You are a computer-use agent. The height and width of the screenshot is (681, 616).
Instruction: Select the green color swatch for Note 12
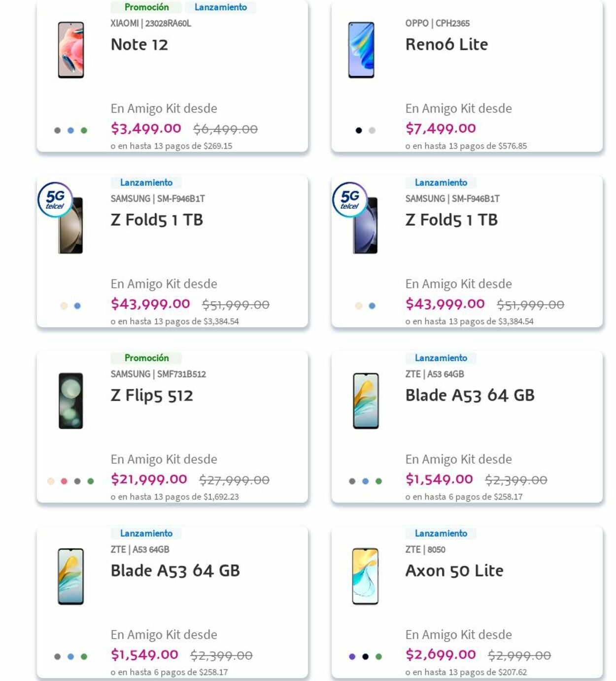pyautogui.click(x=84, y=129)
